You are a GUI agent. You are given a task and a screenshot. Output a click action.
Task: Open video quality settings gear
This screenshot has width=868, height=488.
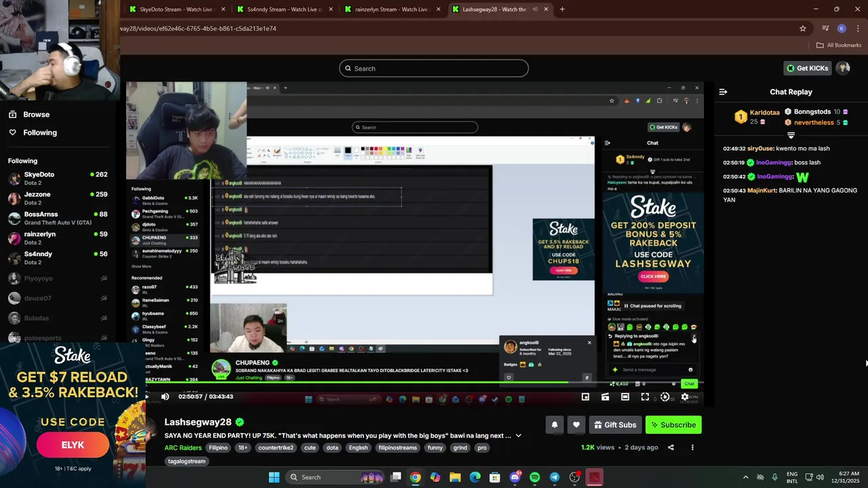pos(685,396)
